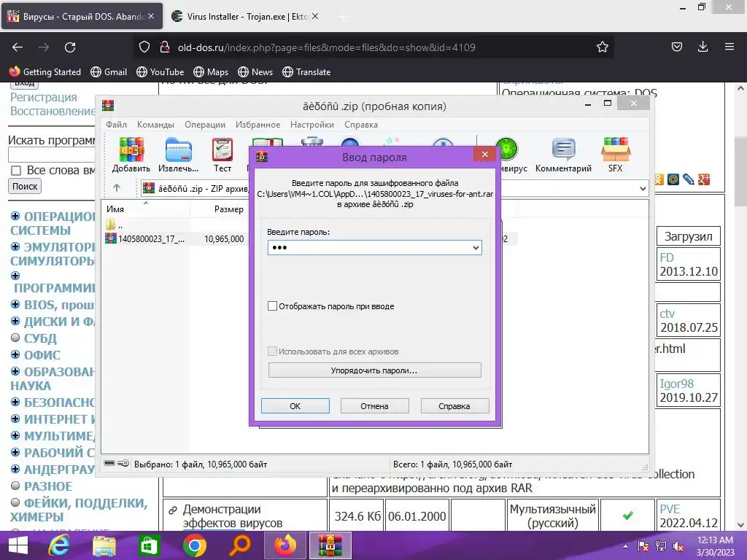
Task: Bookmark this page with the star
Action: coord(602,47)
